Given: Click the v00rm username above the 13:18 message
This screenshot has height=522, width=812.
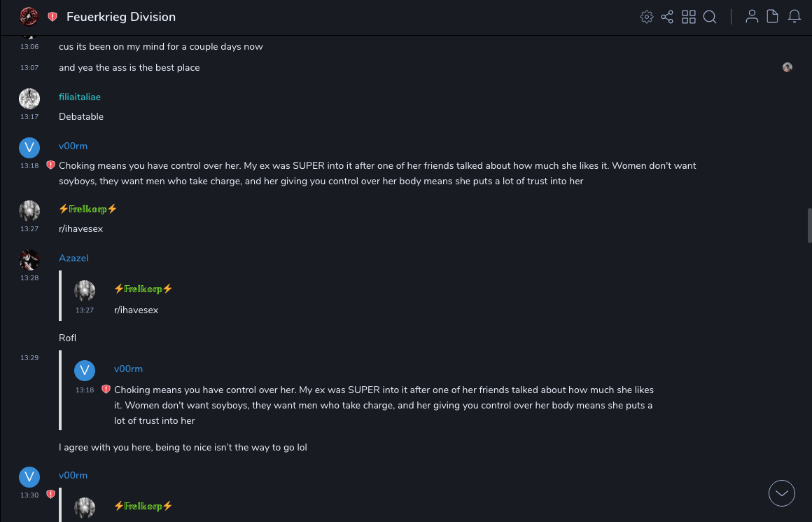Looking at the screenshot, I should pos(73,146).
